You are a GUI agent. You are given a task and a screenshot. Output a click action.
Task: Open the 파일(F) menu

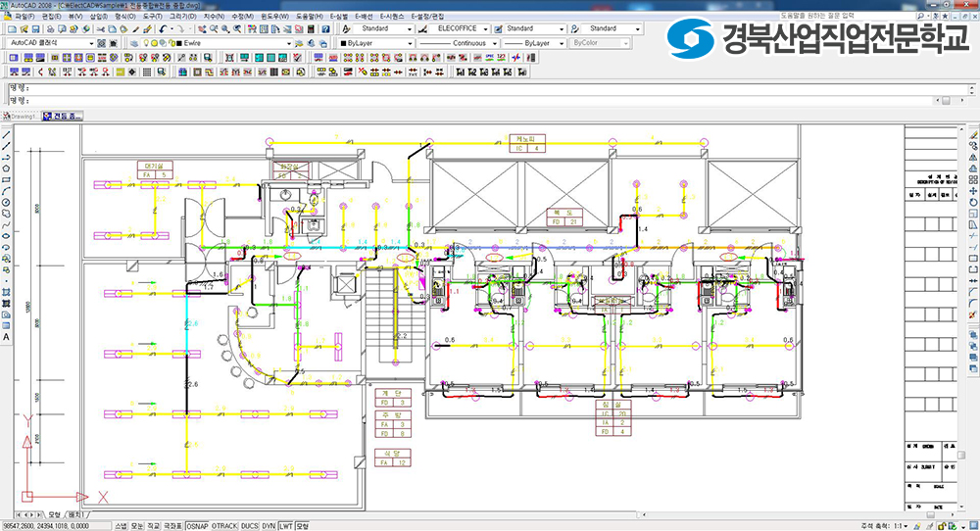[25, 17]
